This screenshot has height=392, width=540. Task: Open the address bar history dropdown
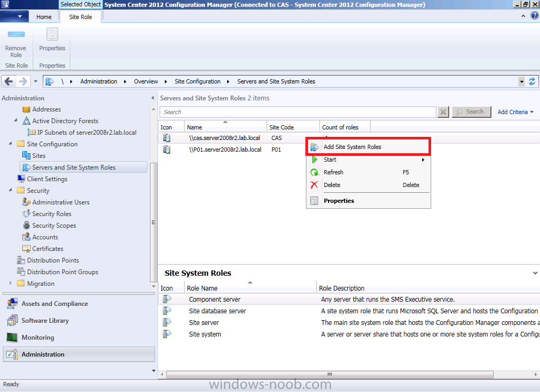tap(522, 82)
